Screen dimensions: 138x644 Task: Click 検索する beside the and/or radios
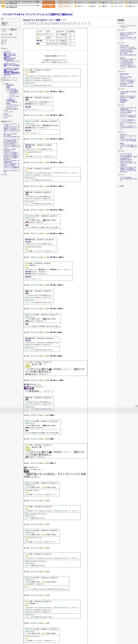pyautogui.click(x=13, y=30)
